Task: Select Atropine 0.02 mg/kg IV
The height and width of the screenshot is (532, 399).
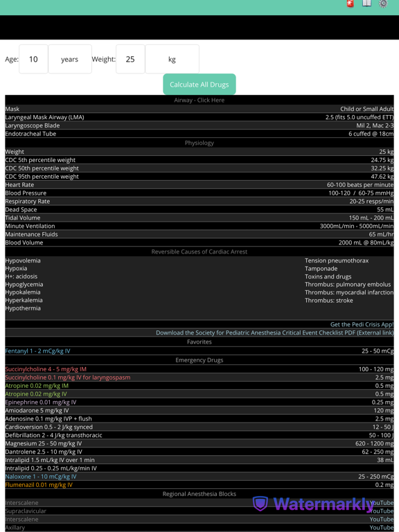Action: [36, 394]
